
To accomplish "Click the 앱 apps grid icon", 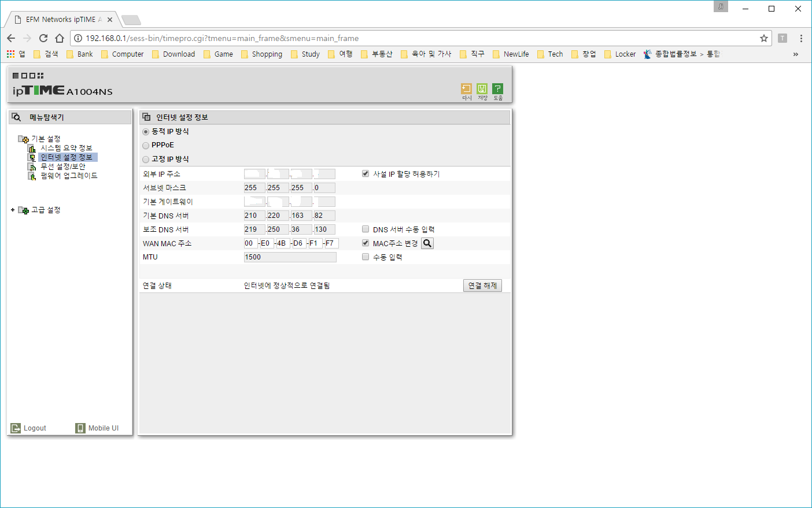I will [10, 54].
